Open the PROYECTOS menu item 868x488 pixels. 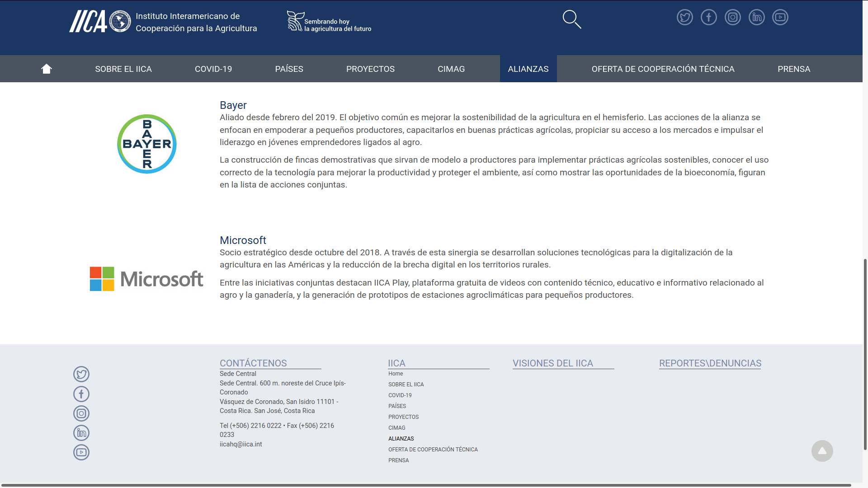(370, 69)
